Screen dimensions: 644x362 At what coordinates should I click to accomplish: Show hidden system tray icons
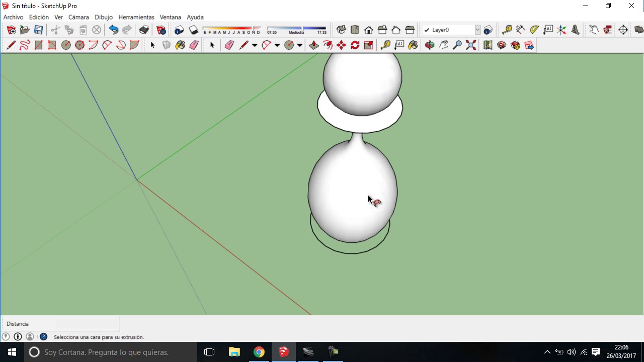coord(547,352)
